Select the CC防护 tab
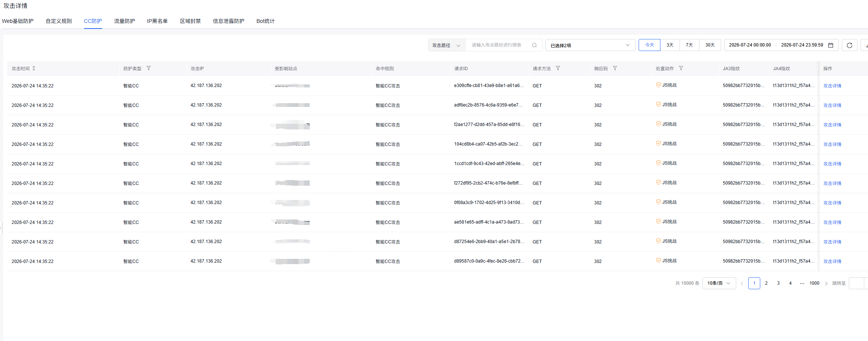This screenshot has height=341, width=868. (93, 21)
